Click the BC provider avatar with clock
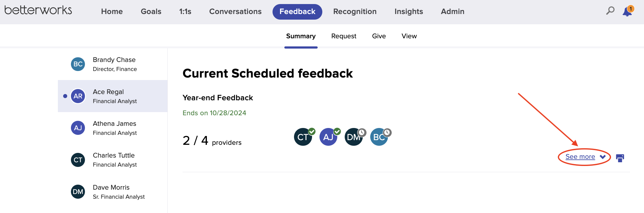The height and width of the screenshot is (213, 644). (x=379, y=137)
